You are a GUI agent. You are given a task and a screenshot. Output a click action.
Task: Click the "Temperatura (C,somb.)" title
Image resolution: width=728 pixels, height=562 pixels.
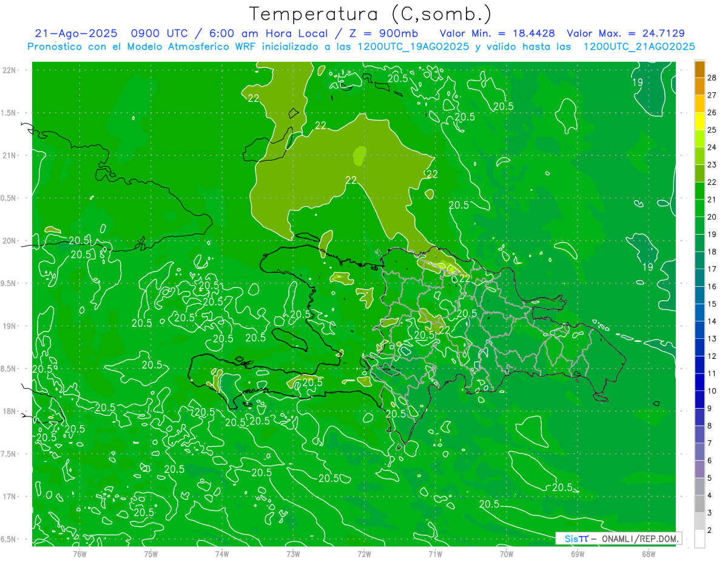371,14
